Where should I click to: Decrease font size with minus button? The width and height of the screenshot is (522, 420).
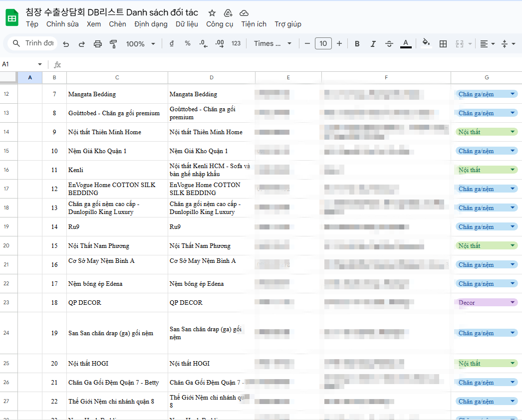307,44
